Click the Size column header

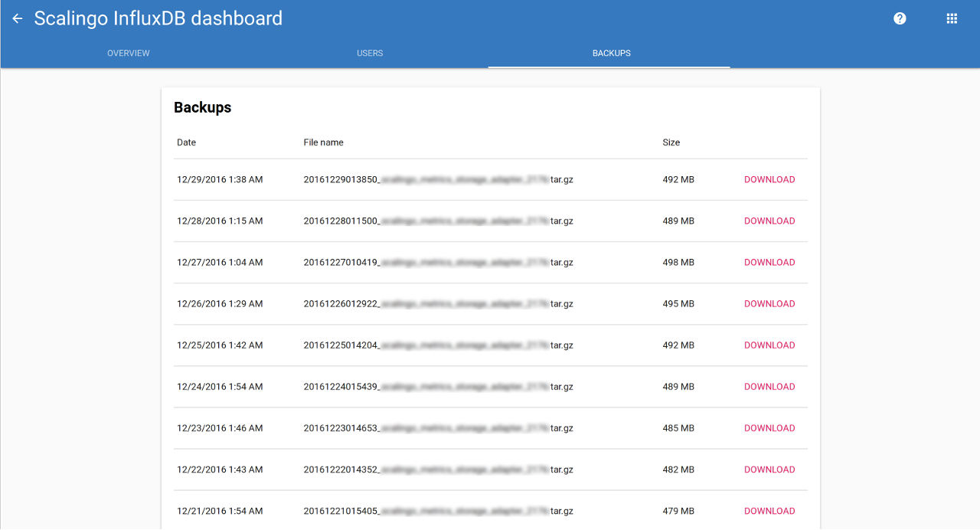tap(671, 142)
